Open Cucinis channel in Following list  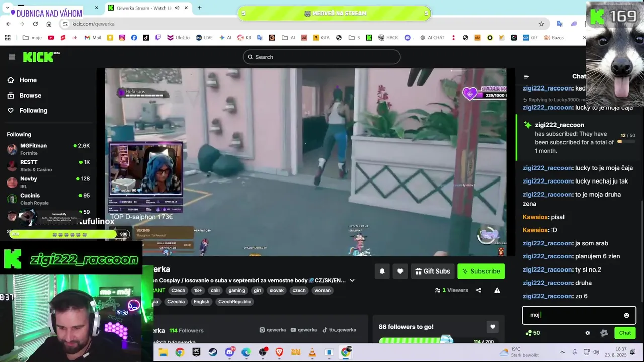point(48,199)
